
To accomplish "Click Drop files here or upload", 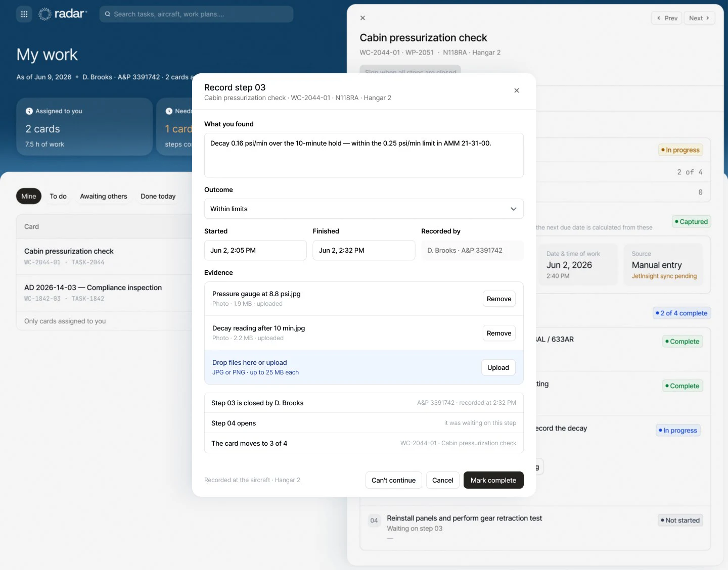I will tap(250, 362).
